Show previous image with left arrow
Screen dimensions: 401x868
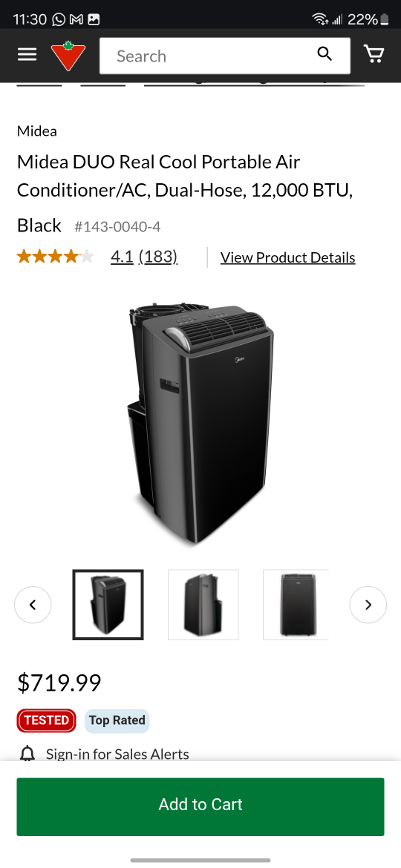pos(33,605)
